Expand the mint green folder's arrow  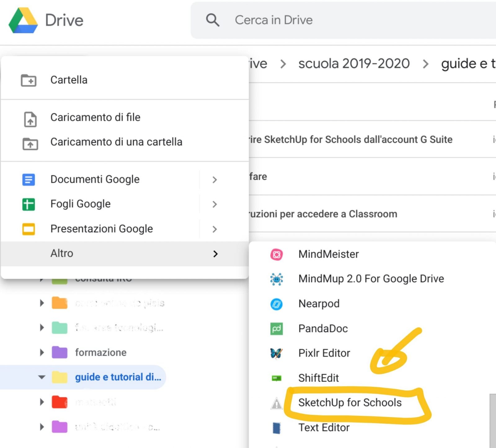pyautogui.click(x=42, y=327)
